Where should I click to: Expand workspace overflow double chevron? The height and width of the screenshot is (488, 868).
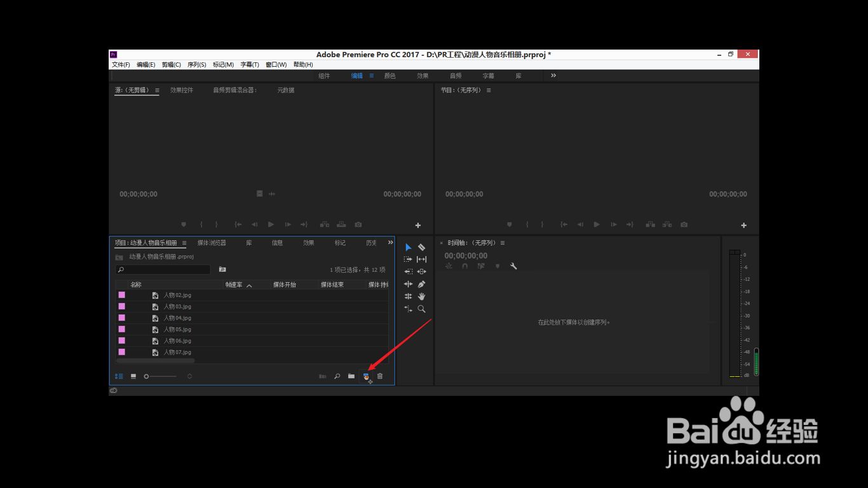click(x=553, y=76)
